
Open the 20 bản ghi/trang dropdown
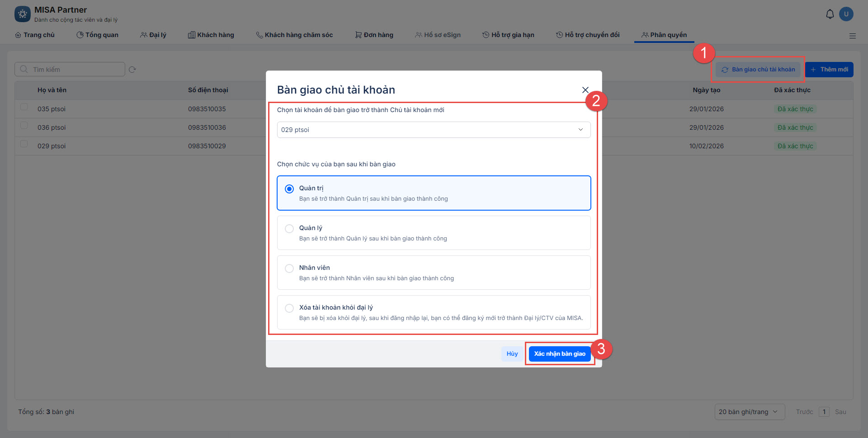tap(749, 412)
